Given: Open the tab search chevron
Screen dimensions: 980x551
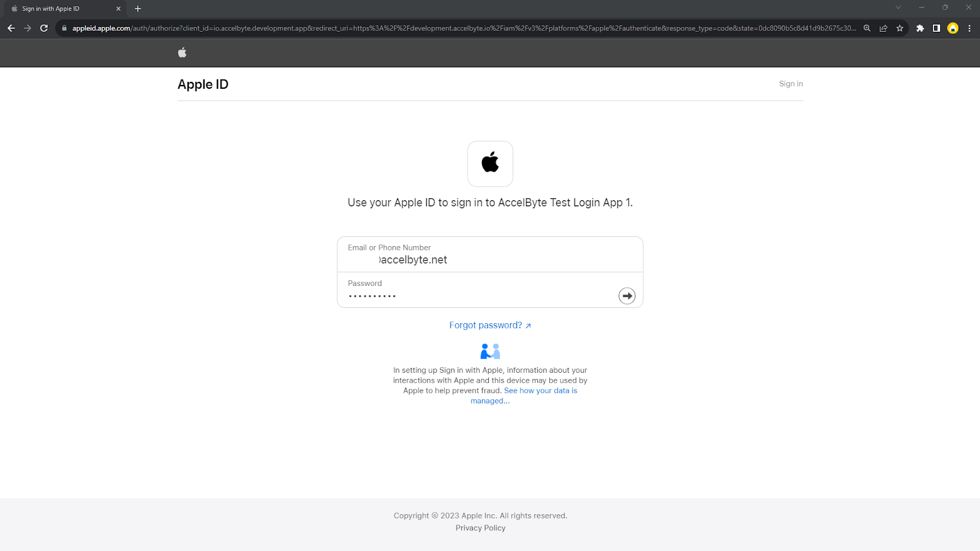Looking at the screenshot, I should 898,8.
